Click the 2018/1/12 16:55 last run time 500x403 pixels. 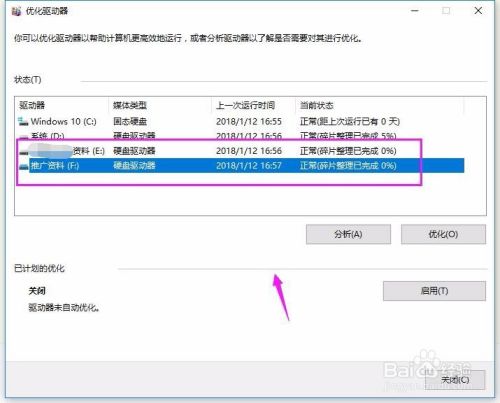(x=249, y=122)
